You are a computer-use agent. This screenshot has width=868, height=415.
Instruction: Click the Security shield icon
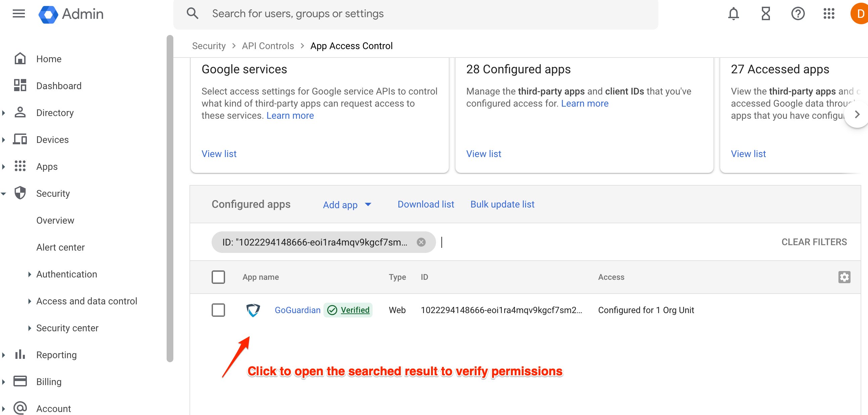tap(20, 193)
